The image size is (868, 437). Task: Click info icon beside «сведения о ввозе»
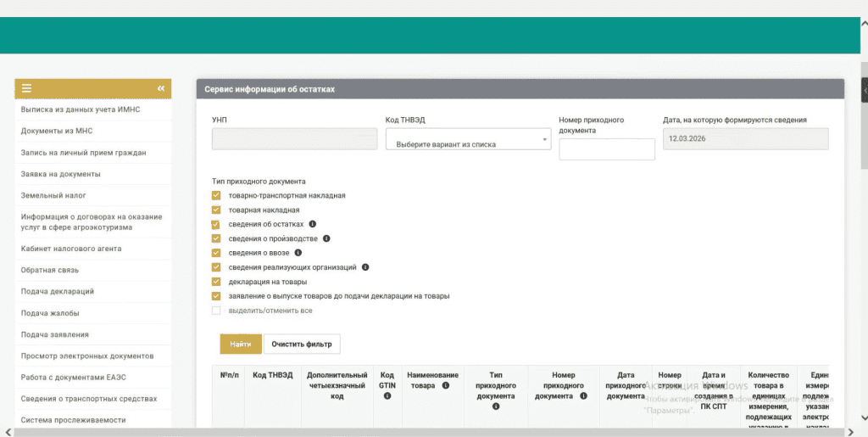[298, 253]
